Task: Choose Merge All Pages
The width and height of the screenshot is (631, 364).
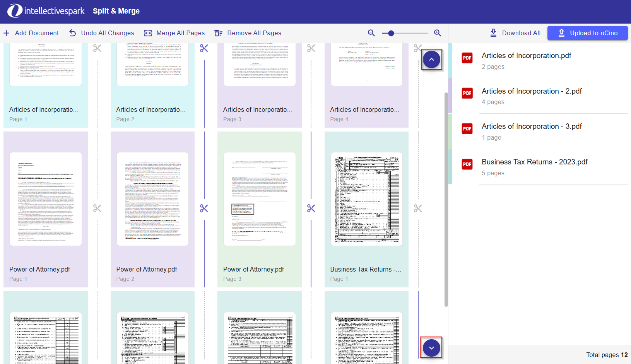Action: tap(174, 33)
